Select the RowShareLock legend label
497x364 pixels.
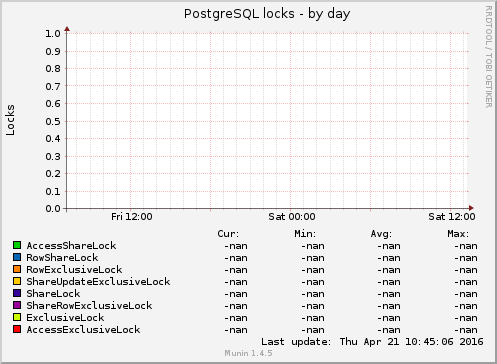(x=62, y=258)
